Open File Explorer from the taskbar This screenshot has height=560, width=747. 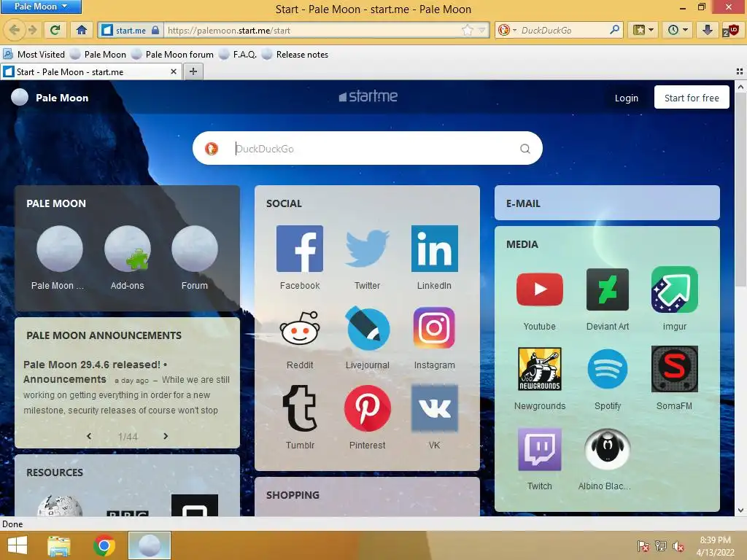pos(59,545)
